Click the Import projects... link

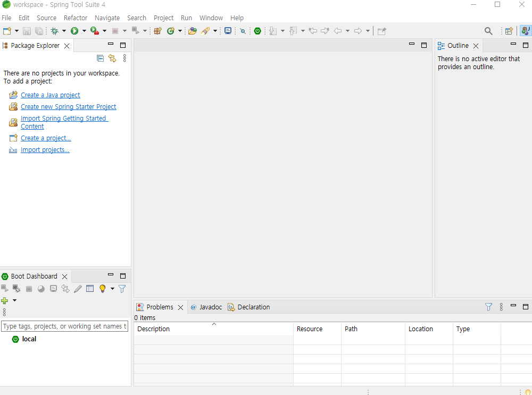tap(45, 149)
